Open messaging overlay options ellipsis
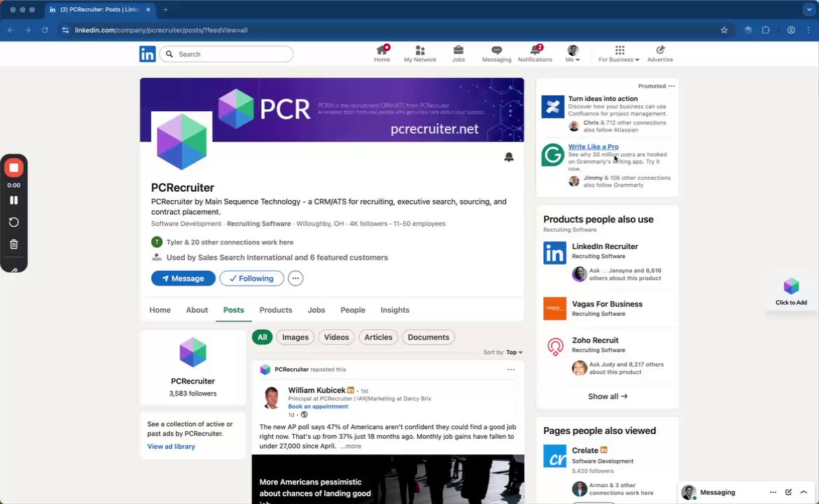The height and width of the screenshot is (504, 819). pos(773,492)
